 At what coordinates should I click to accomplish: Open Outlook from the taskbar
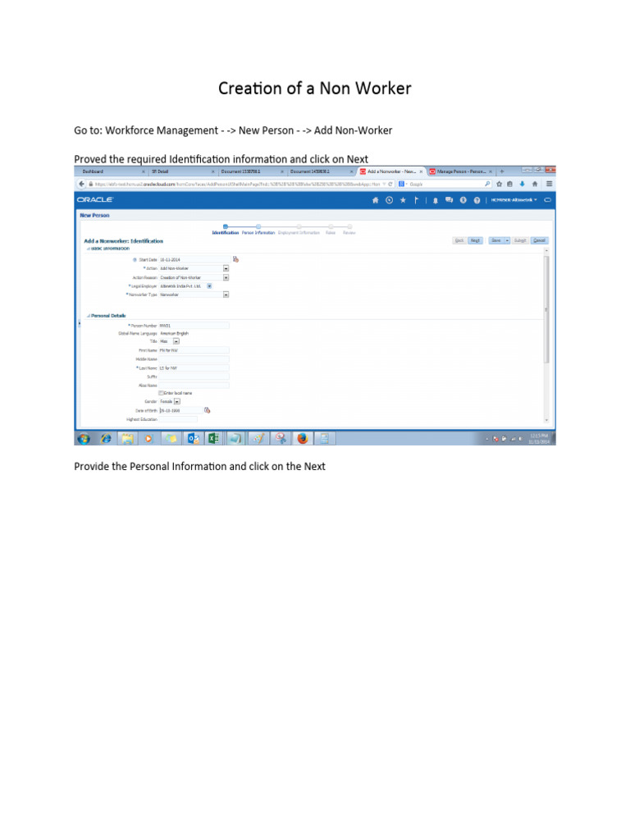tap(193, 439)
